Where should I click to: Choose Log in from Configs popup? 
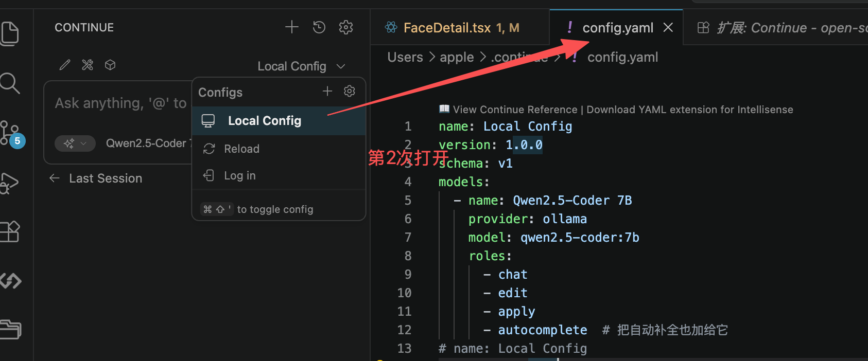[x=279, y=175]
